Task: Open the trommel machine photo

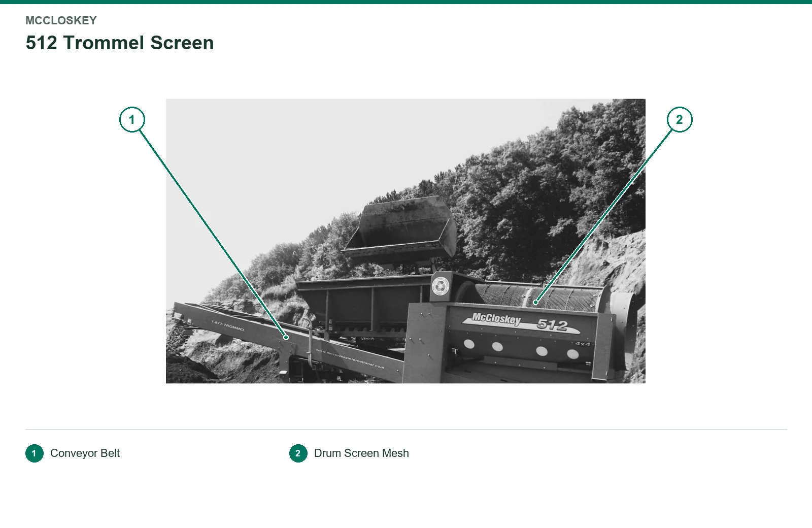Action: click(405, 241)
